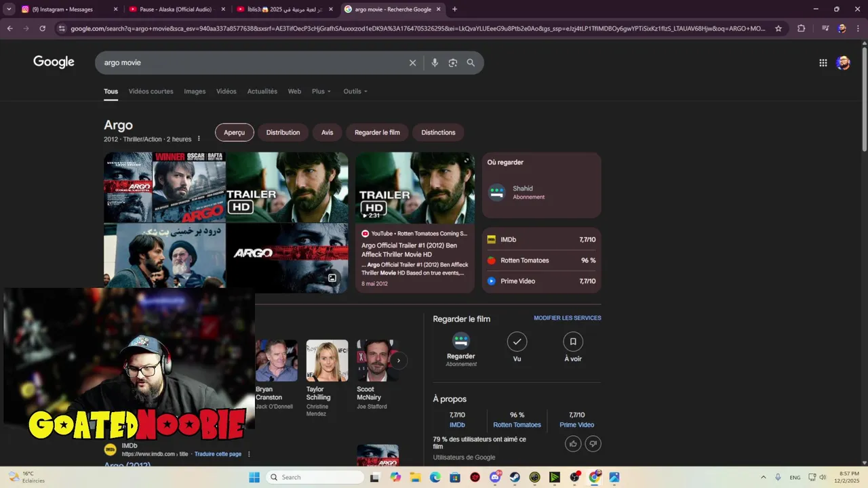Click Traduire cette page link

(x=218, y=454)
